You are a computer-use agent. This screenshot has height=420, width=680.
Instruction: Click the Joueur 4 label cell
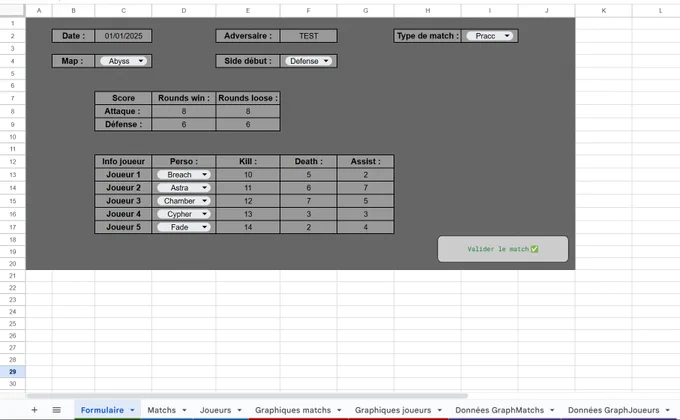(124, 214)
